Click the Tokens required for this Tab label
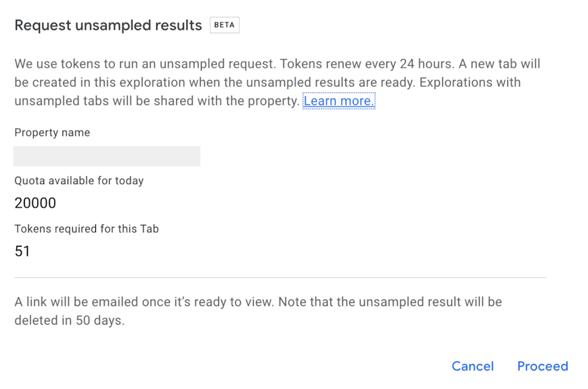This screenshot has height=389, width=588. point(87,229)
